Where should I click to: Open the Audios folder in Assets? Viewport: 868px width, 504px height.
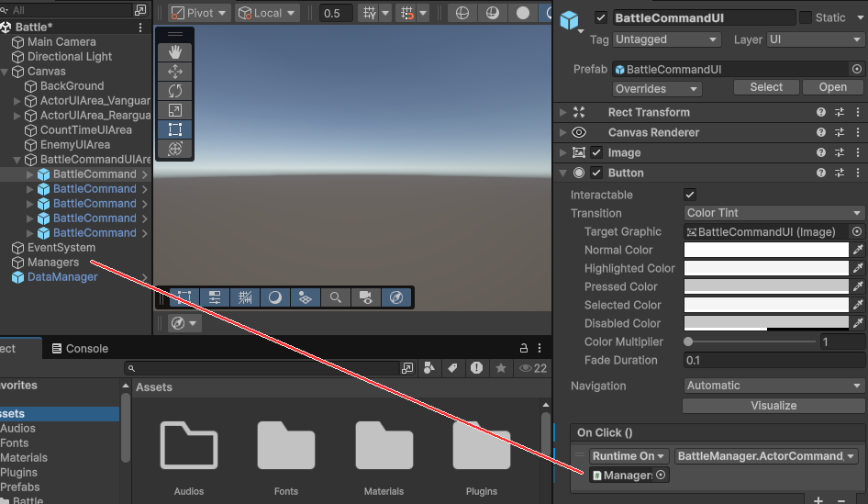(x=189, y=446)
